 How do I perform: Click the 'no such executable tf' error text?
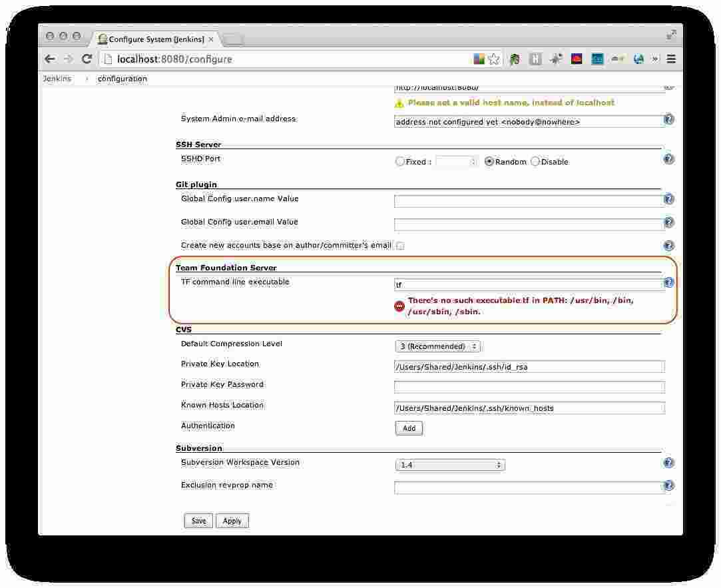[x=521, y=306]
